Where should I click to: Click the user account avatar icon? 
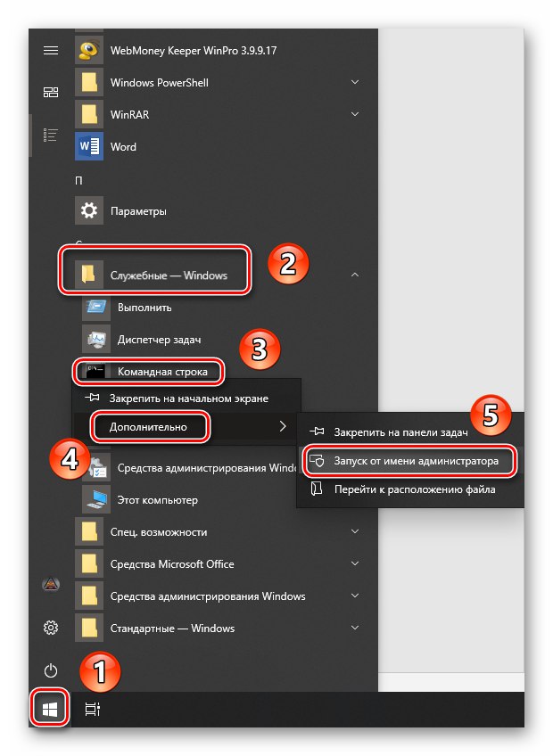(51, 585)
